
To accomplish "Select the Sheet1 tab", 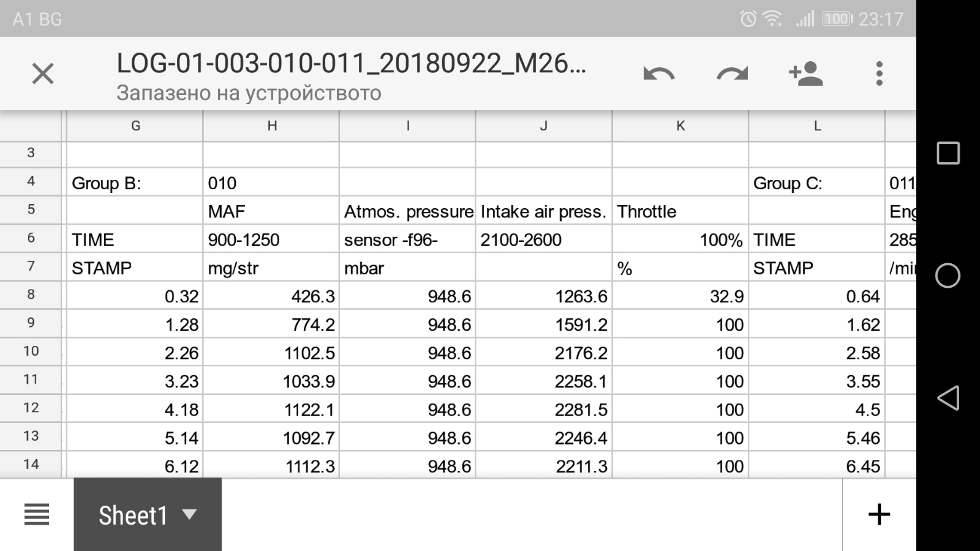I will pos(133,515).
